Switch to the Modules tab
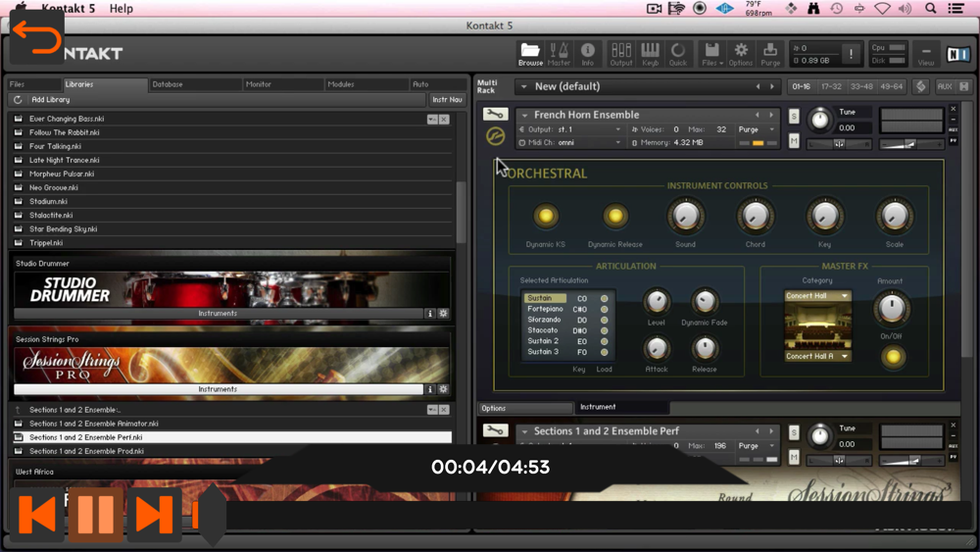Image resolution: width=980 pixels, height=552 pixels. pos(367,84)
